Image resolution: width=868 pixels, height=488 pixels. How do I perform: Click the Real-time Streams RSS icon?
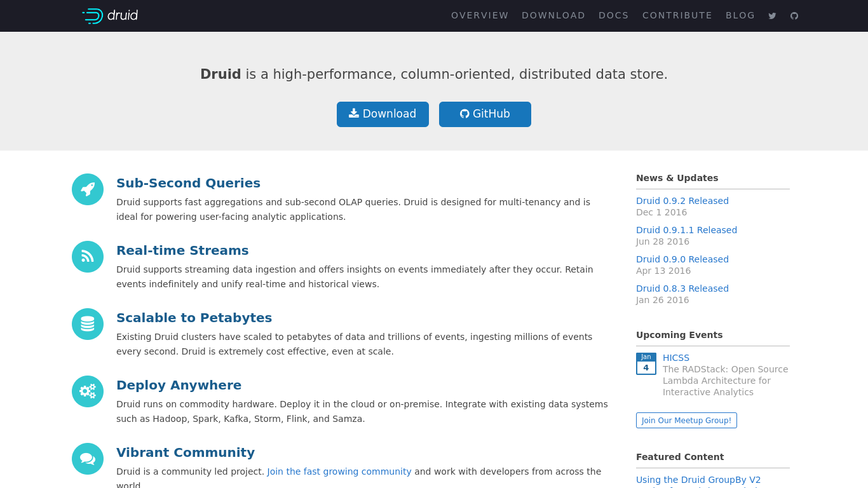(x=87, y=257)
